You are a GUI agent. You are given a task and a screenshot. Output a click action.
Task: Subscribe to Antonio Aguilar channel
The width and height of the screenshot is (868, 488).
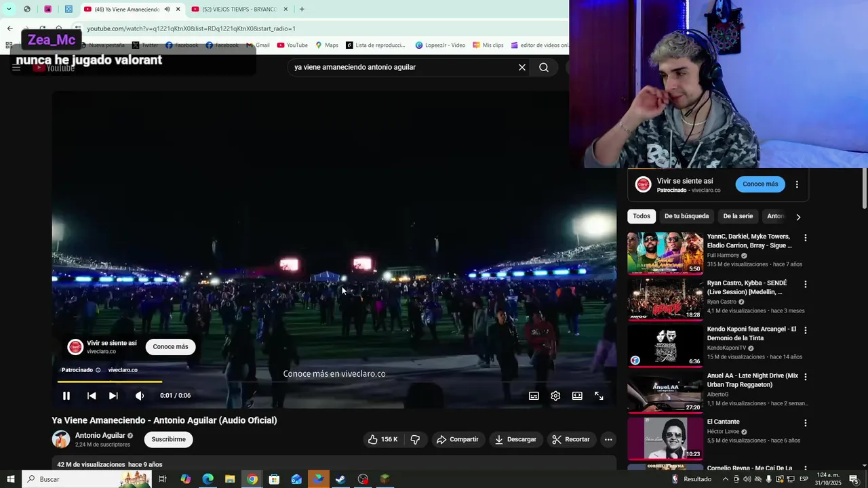coord(168,439)
